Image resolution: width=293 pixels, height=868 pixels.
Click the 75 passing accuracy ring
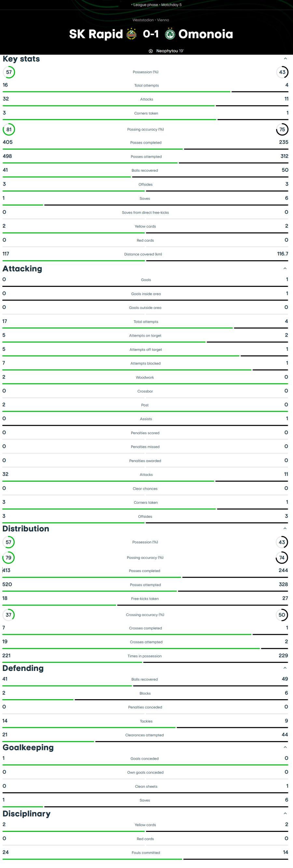[x=282, y=129]
